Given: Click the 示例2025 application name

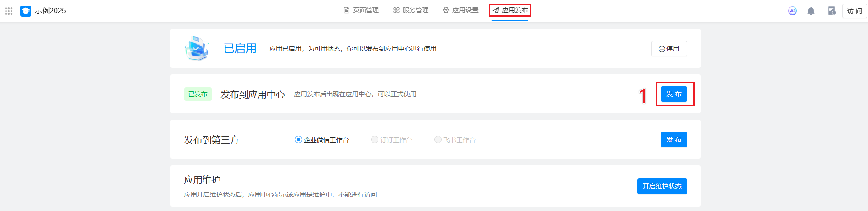Looking at the screenshot, I should click(x=51, y=11).
